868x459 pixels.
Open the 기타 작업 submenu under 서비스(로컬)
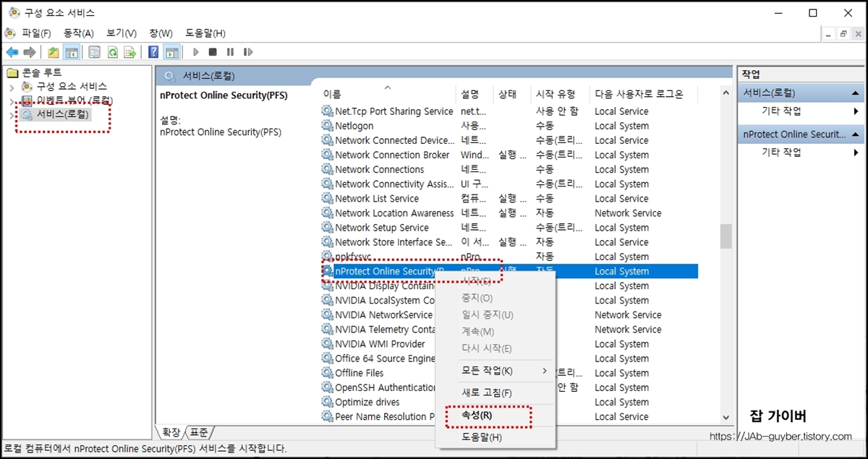pyautogui.click(x=801, y=111)
